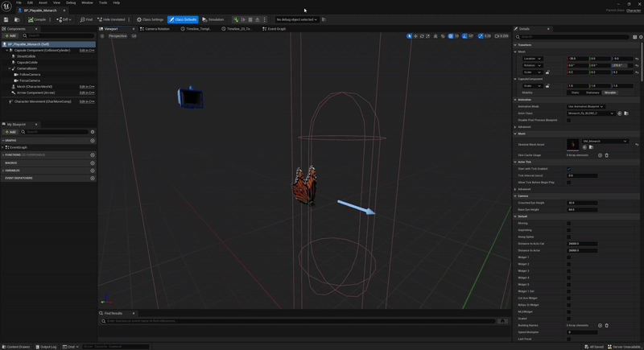Open Mesh Location type dropdown

[532, 59]
